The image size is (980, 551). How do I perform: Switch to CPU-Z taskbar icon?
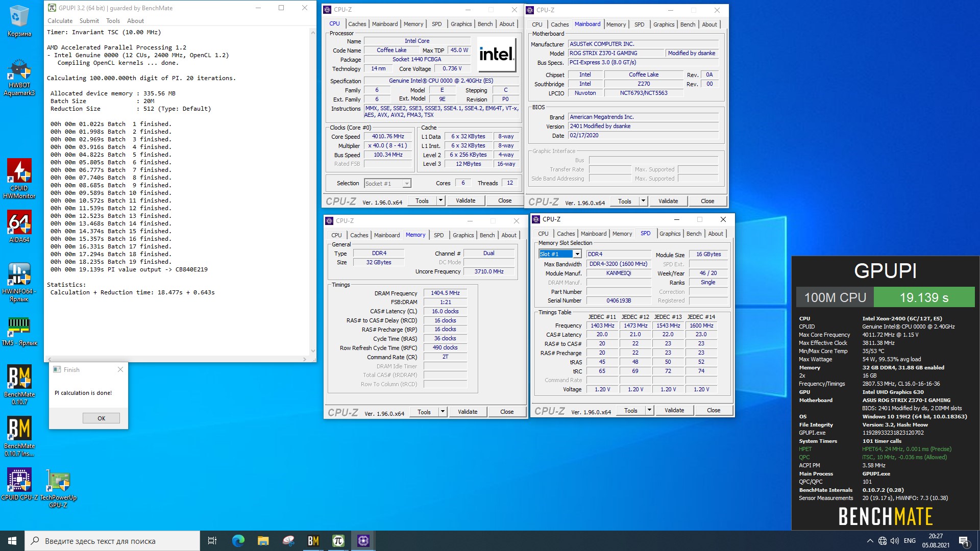pyautogui.click(x=363, y=541)
